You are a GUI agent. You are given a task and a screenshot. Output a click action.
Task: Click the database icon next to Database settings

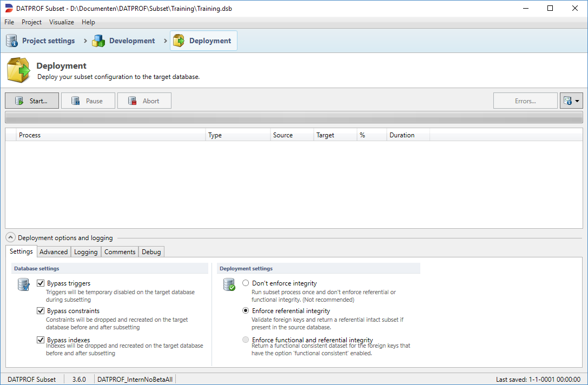coord(23,284)
